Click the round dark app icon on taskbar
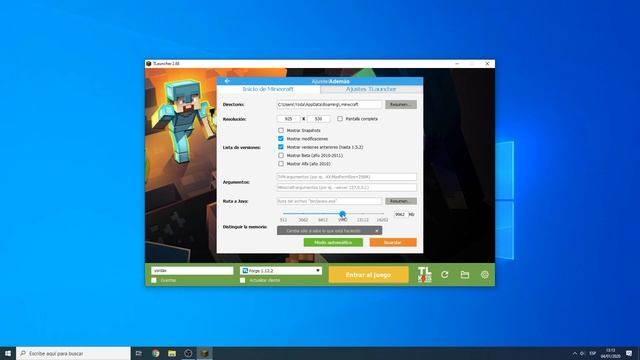 188,353
